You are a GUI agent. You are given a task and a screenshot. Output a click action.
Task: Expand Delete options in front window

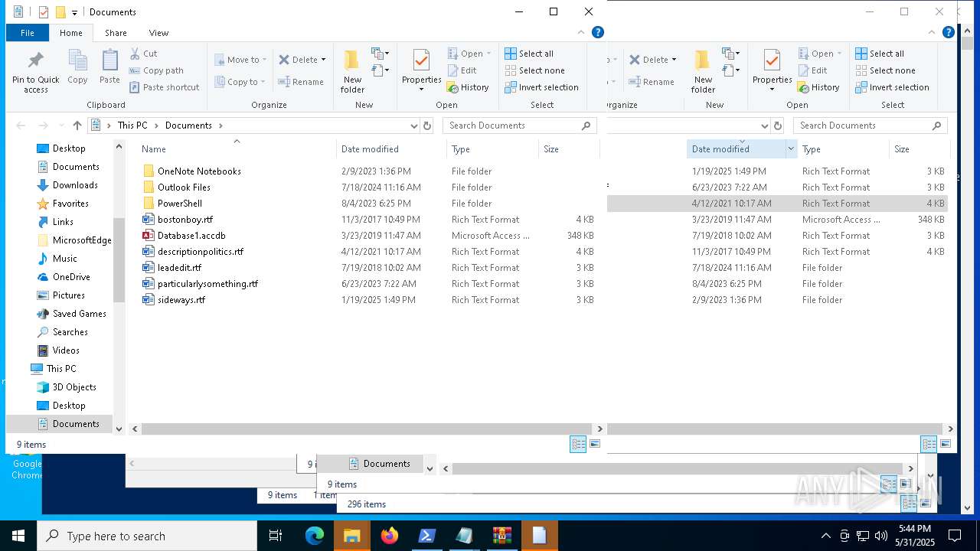(x=323, y=60)
